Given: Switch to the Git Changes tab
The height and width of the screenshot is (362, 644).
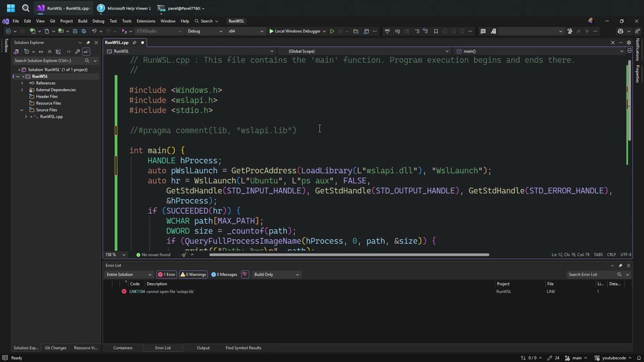Looking at the screenshot, I should tap(55, 347).
